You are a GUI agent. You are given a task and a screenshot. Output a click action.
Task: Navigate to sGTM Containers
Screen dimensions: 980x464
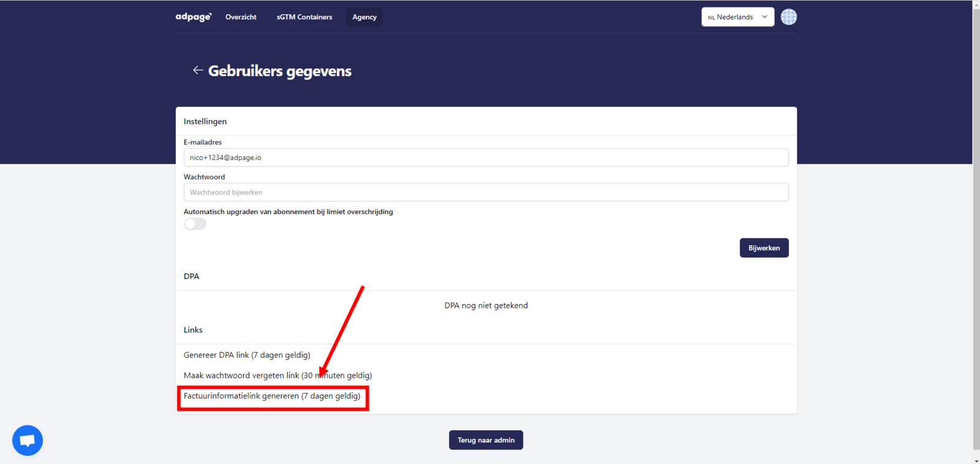(304, 17)
